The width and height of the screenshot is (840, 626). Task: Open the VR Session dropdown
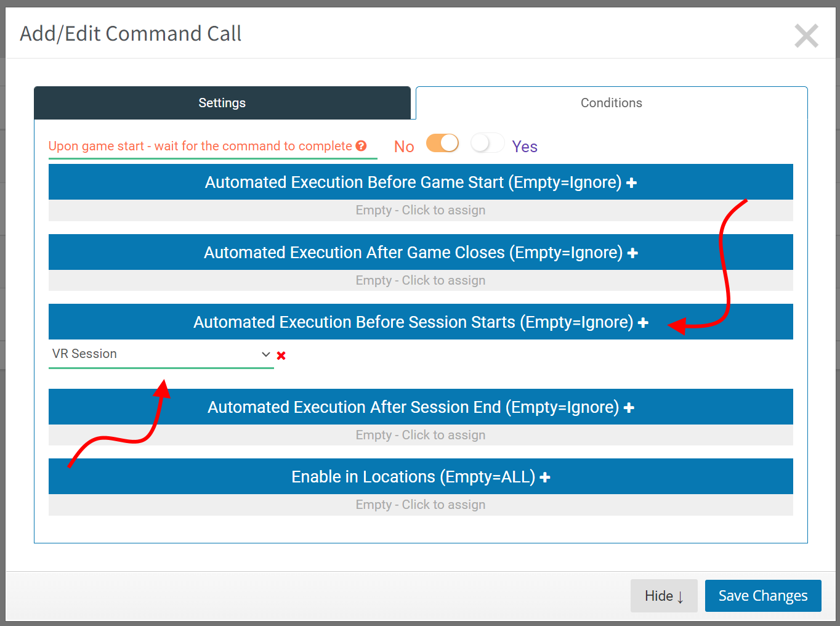click(x=161, y=354)
